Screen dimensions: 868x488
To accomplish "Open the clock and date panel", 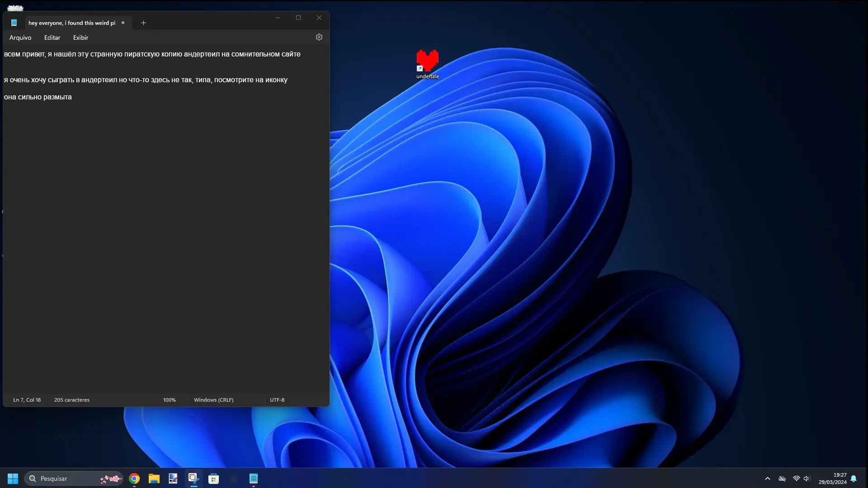I will 832,479.
